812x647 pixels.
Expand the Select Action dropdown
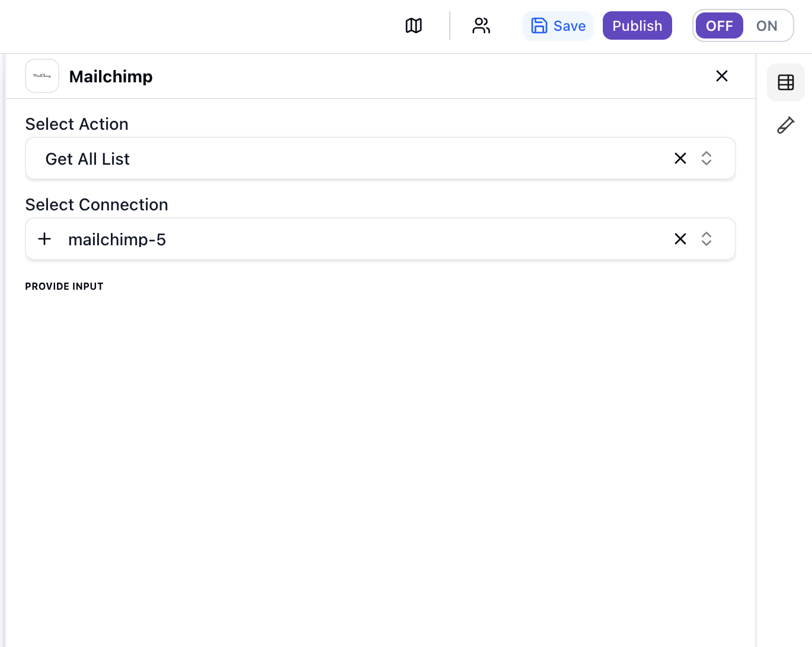706,158
